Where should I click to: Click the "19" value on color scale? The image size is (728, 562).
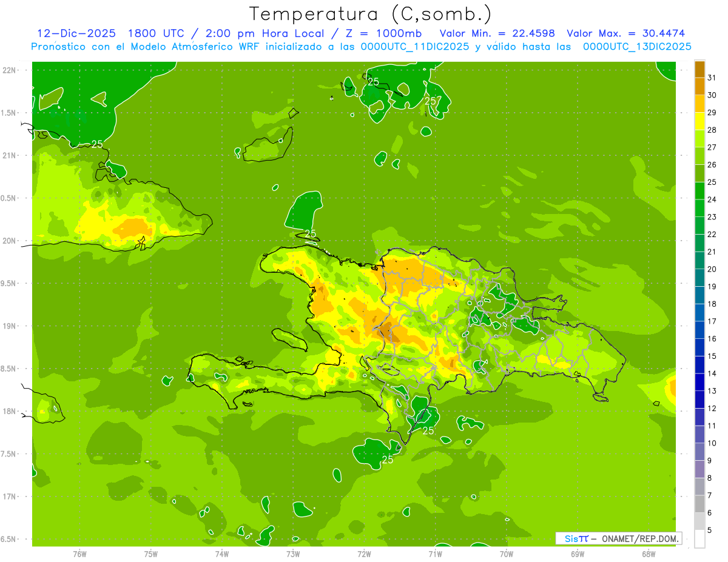(712, 287)
